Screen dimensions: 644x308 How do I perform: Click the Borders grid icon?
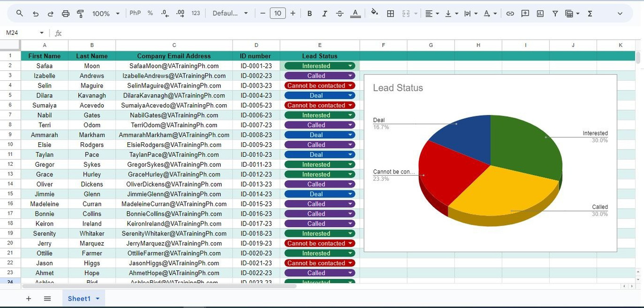(x=390, y=14)
